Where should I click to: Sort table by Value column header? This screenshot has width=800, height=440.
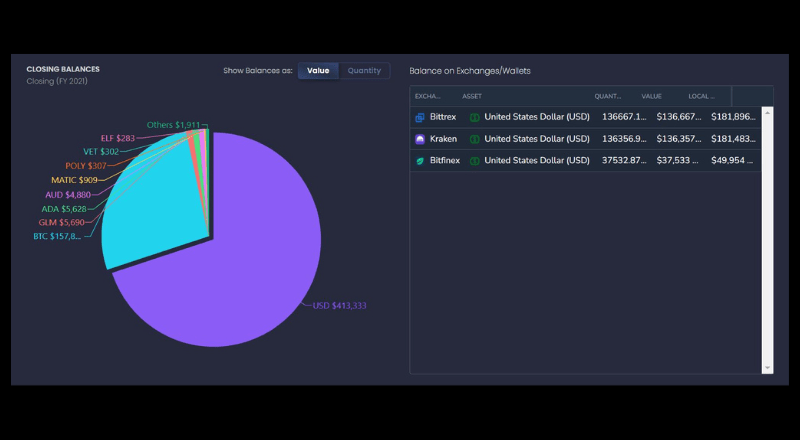(x=652, y=96)
